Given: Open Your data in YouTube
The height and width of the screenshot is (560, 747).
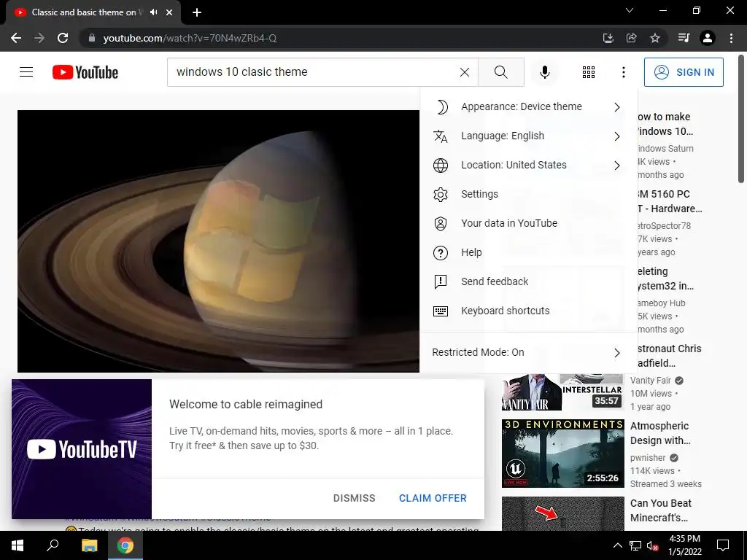Looking at the screenshot, I should [528, 223].
